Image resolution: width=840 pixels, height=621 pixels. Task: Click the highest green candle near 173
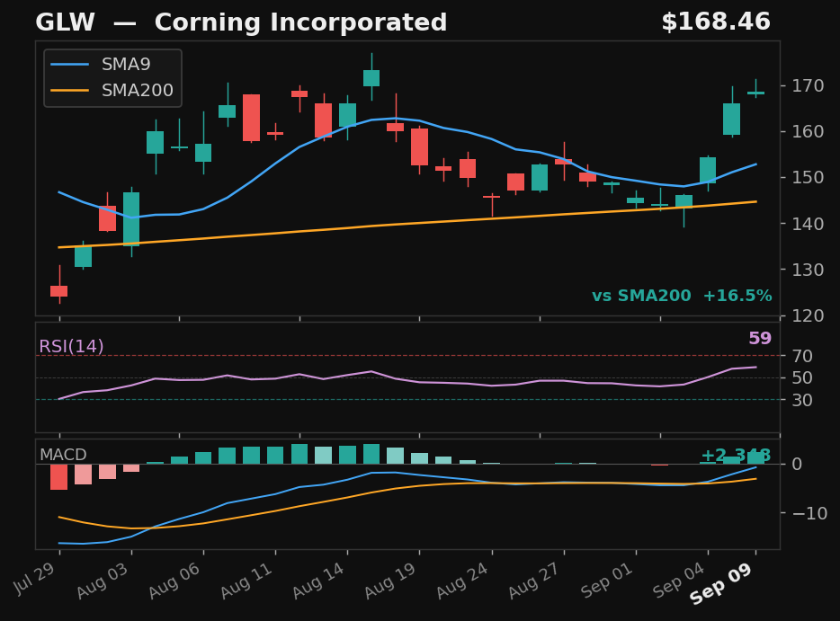371,77
